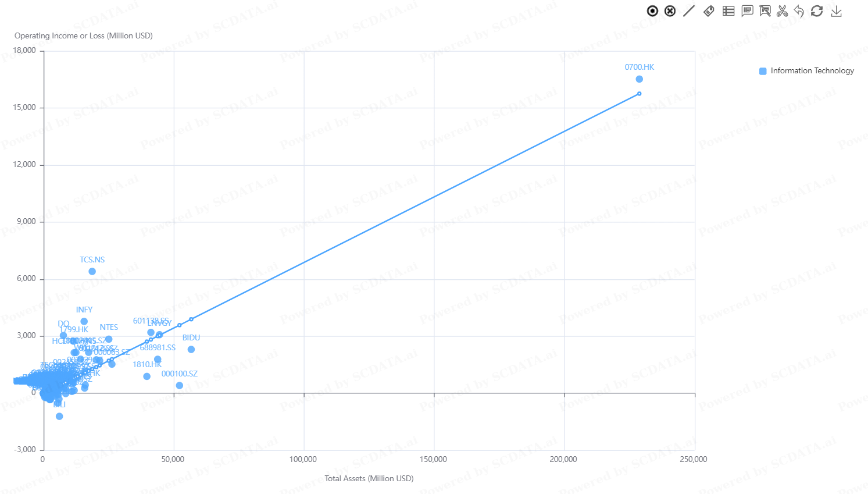868x494 pixels.
Task: Click the refresh chart icon
Action: click(817, 11)
